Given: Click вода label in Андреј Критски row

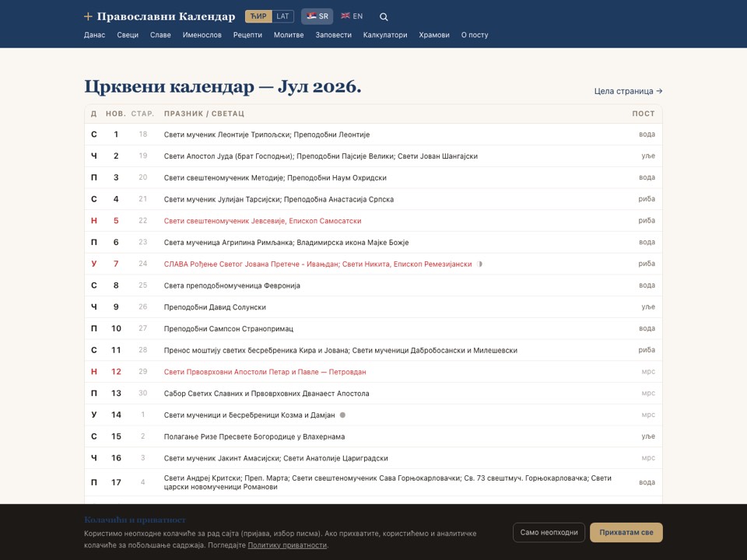Looking at the screenshot, I should click(647, 482).
